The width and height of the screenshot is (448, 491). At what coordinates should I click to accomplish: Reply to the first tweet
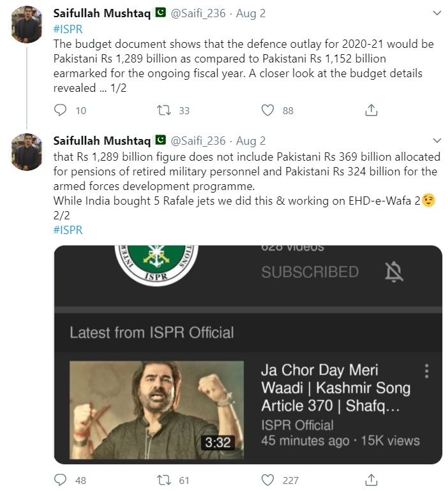click(x=60, y=110)
